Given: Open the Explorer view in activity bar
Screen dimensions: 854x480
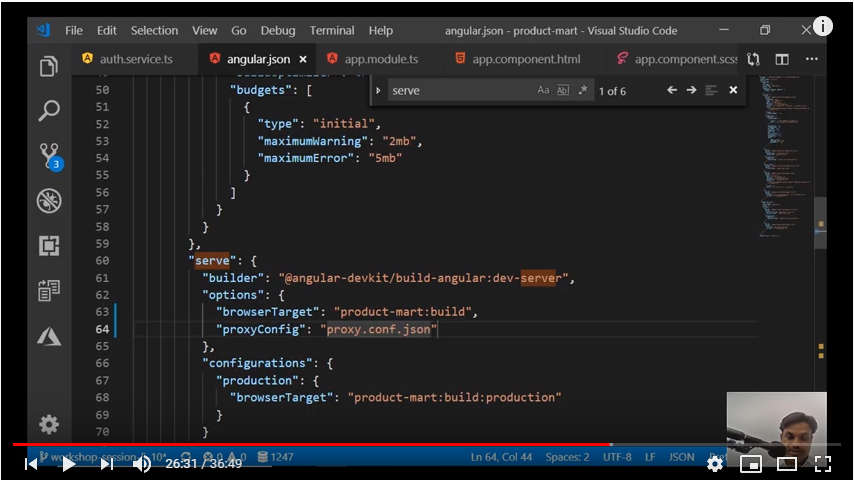Looking at the screenshot, I should coord(48,67).
